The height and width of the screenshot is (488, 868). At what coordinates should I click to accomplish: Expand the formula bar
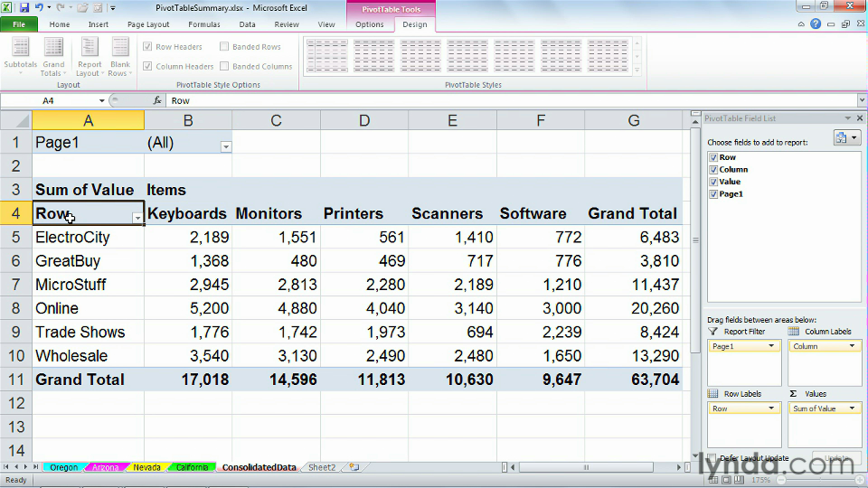tap(862, 100)
